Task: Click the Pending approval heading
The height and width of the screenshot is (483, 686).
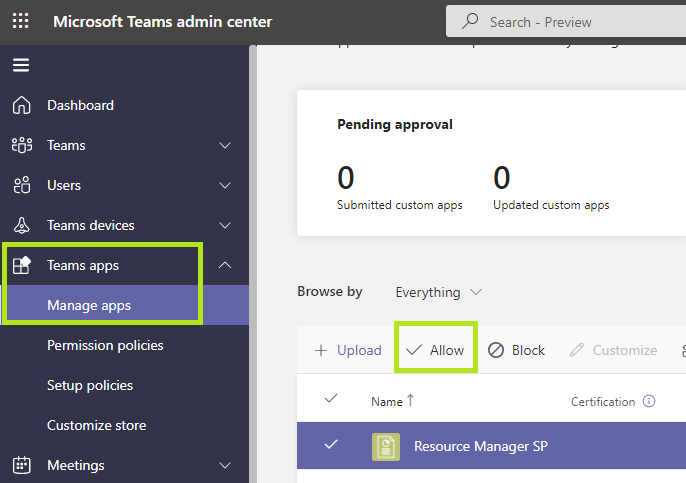Action: click(x=395, y=125)
